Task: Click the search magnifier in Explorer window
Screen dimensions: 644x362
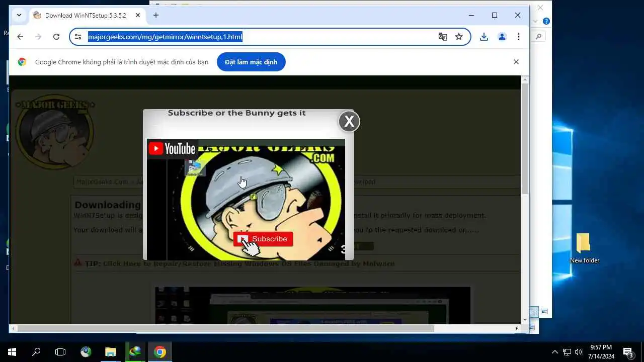Action: pyautogui.click(x=538, y=36)
